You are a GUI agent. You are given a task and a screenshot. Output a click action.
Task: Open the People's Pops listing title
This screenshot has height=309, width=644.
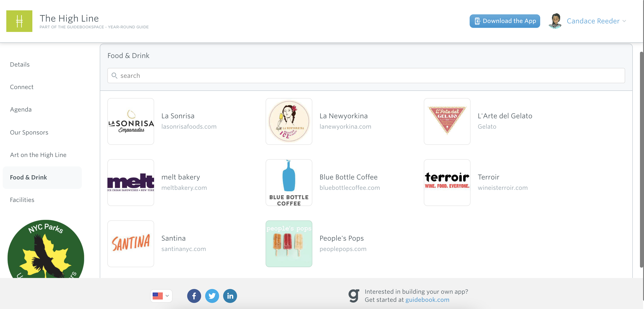[x=342, y=238]
